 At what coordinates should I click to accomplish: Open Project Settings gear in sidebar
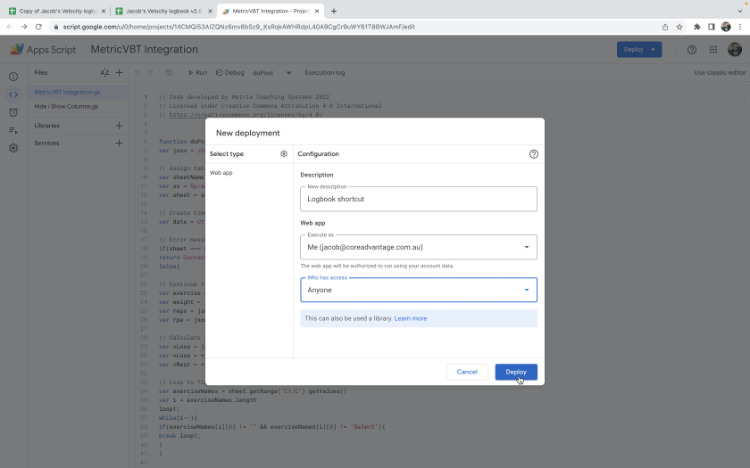13,148
